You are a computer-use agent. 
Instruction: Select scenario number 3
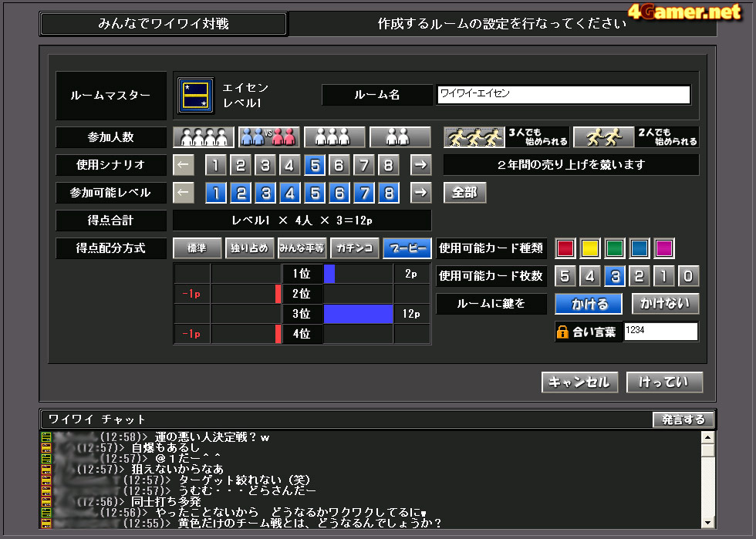265,165
